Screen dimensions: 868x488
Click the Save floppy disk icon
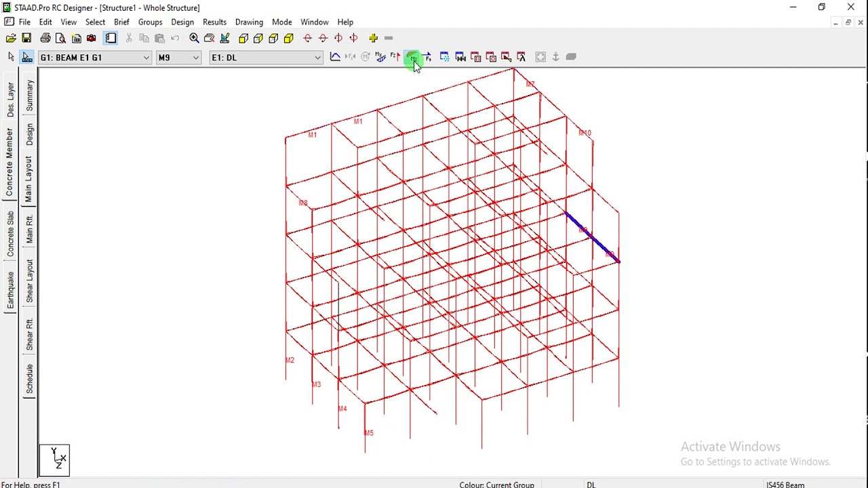point(26,38)
